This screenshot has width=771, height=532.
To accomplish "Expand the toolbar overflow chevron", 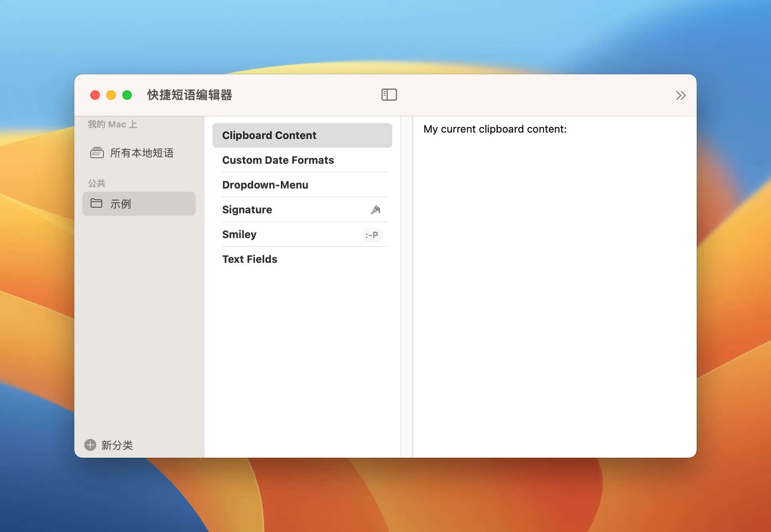I will coord(681,95).
